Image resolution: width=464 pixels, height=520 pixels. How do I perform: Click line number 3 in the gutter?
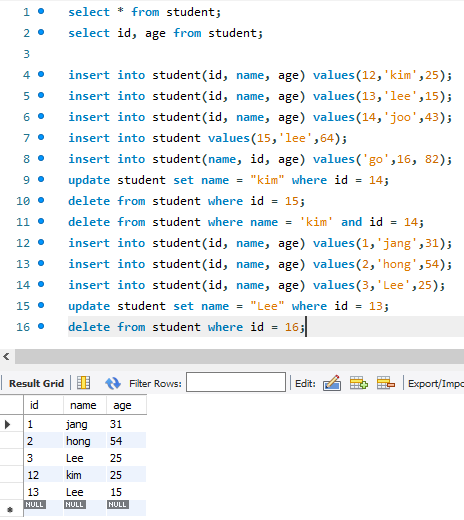tap(27, 54)
